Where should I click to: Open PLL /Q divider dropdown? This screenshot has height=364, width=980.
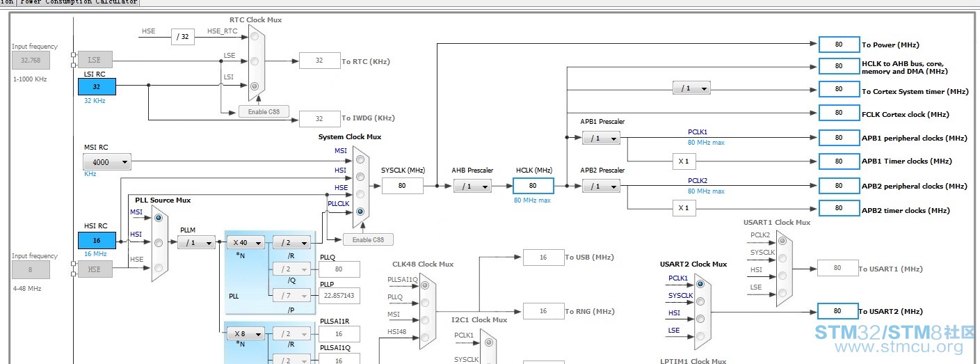coord(291,269)
